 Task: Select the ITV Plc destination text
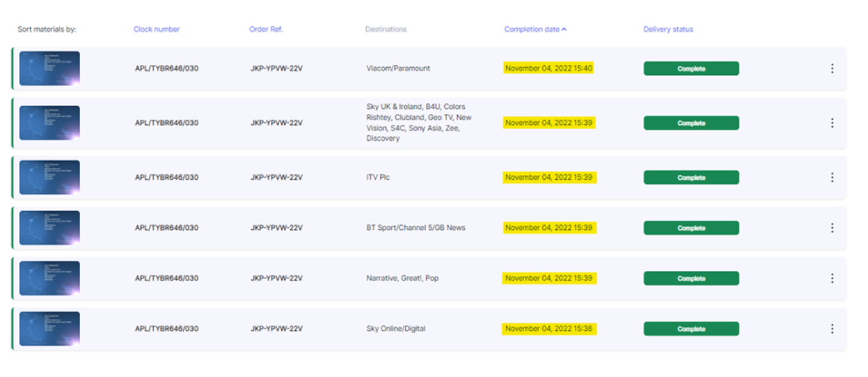pyautogui.click(x=378, y=177)
